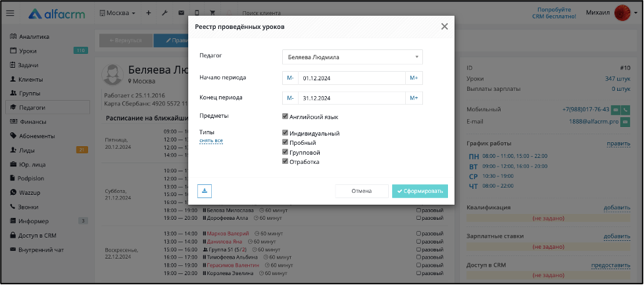
Task: Click M+ next to Начало периода
Action: coord(414,78)
